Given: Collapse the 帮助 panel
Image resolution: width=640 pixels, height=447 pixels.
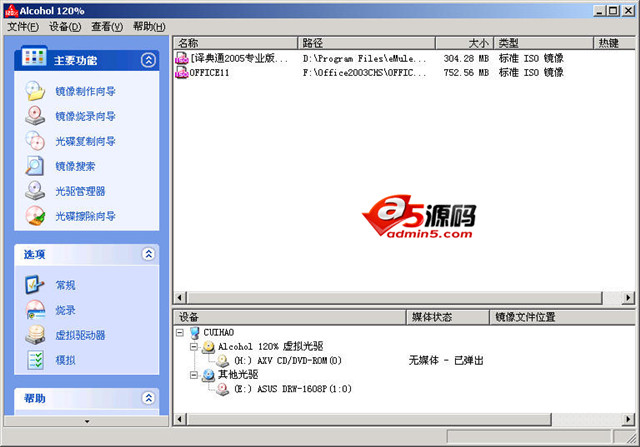Looking at the screenshot, I should click(x=148, y=398).
